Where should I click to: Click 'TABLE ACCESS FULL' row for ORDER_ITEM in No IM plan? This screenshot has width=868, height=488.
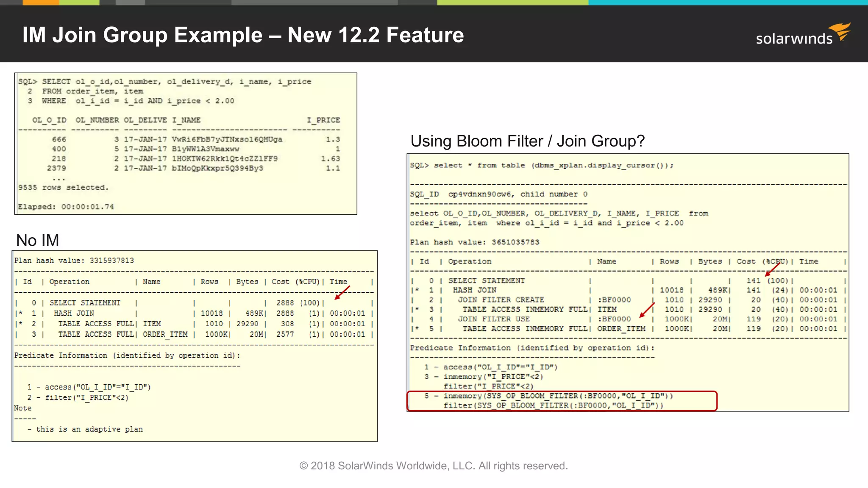pos(194,335)
